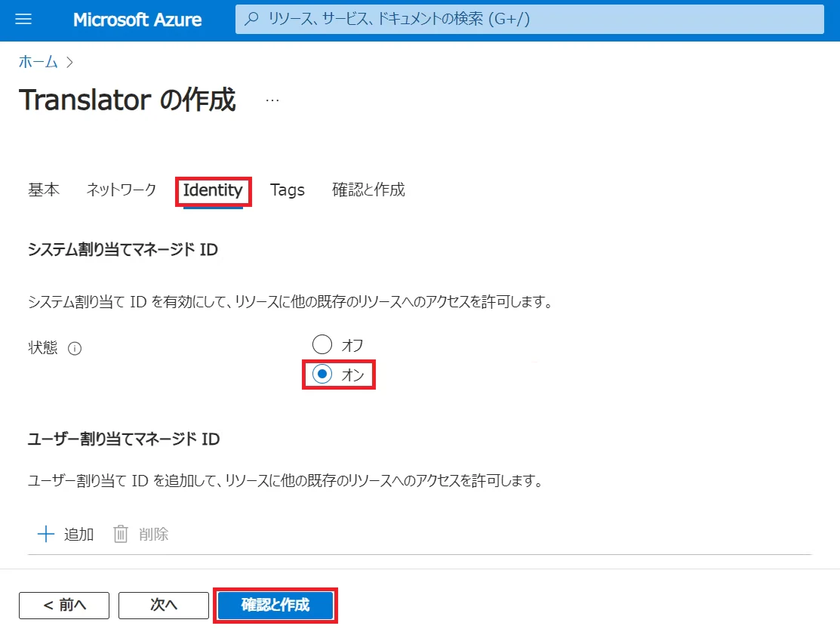Switch to the ネットワーク tab
The height and width of the screenshot is (629, 840).
(x=121, y=190)
